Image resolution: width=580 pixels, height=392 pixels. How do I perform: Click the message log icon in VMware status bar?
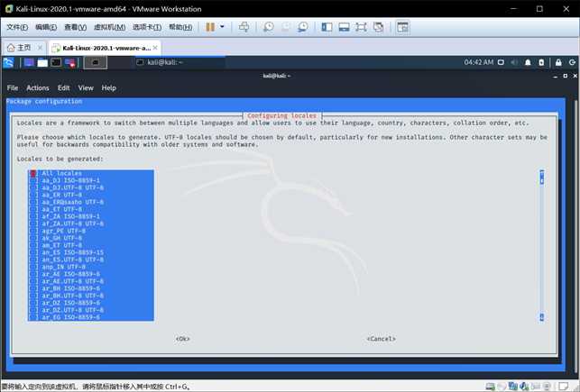pyautogui.click(x=564, y=387)
